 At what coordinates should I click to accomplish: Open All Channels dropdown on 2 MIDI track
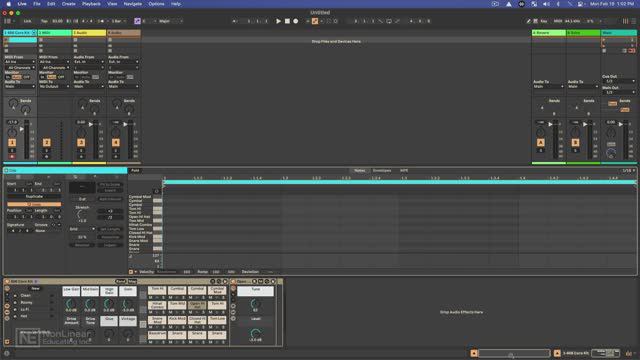point(55,67)
